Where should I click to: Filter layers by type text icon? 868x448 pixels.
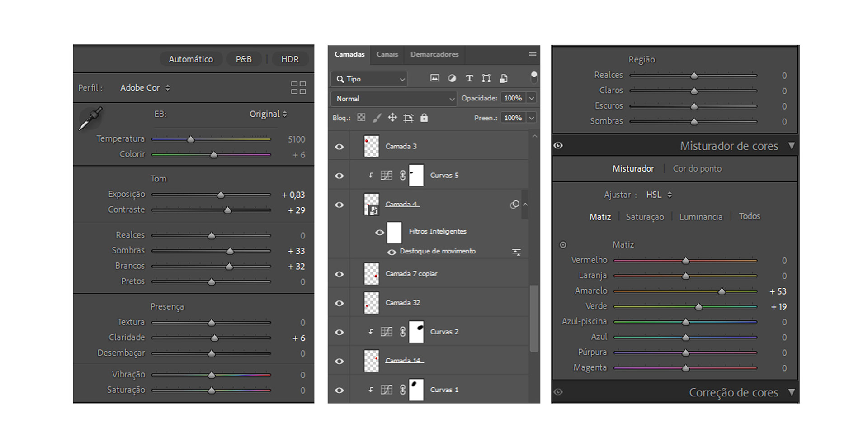(x=469, y=78)
